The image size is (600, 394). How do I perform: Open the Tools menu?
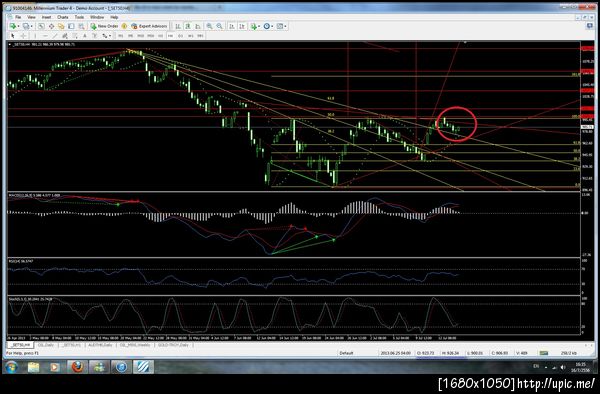click(79, 17)
